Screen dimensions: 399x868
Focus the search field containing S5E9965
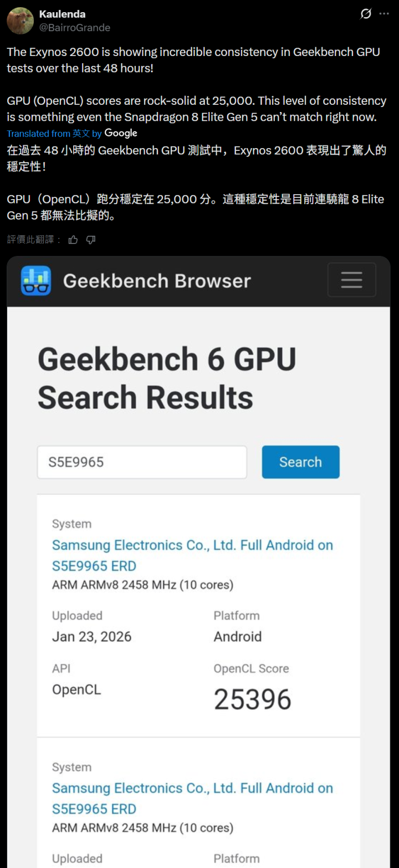(142, 462)
